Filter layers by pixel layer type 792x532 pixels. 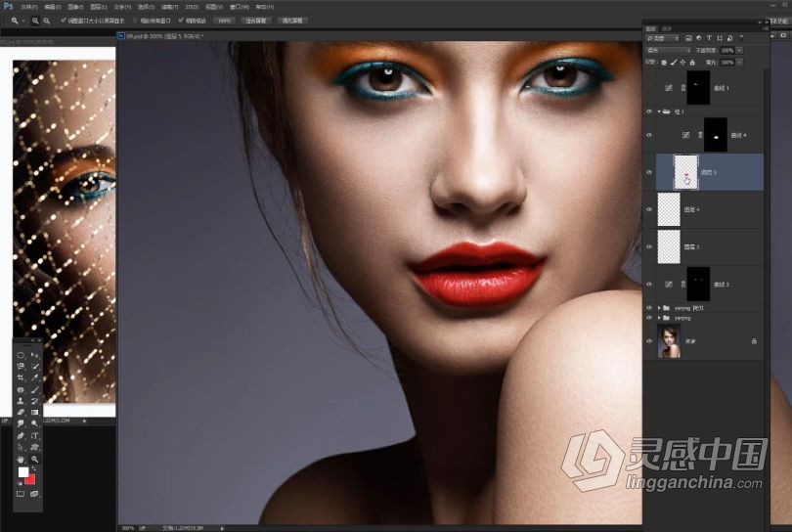click(688, 38)
